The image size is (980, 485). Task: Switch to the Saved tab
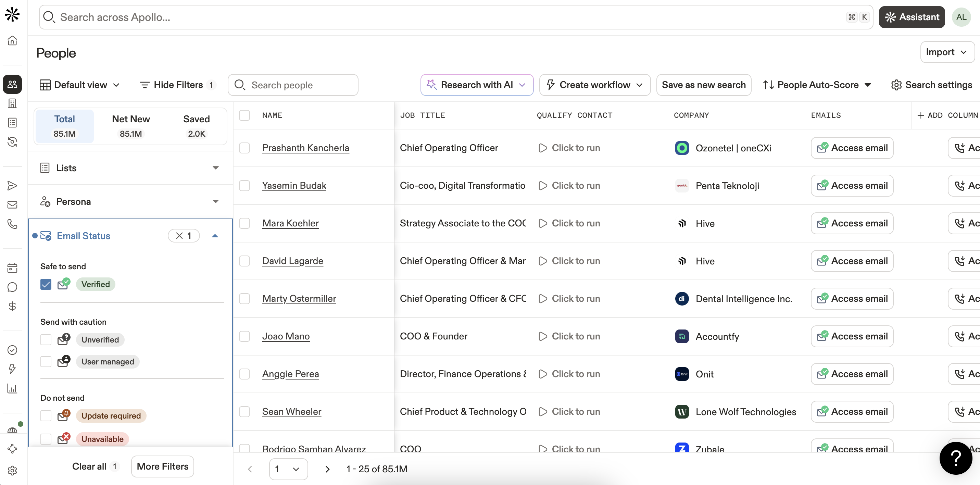tap(196, 126)
